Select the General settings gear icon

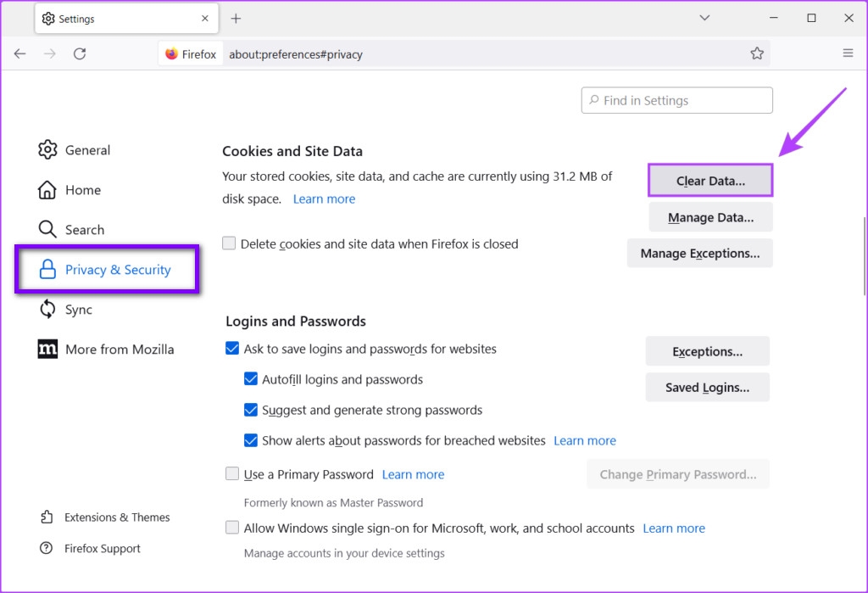click(48, 149)
